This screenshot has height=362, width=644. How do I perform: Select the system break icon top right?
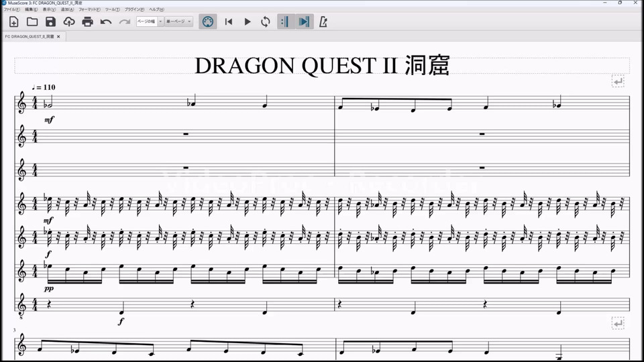618,81
